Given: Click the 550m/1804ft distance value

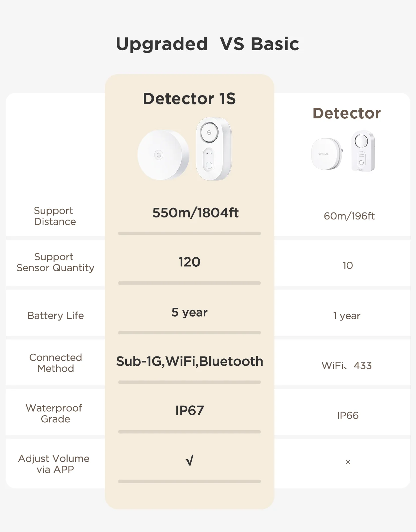Looking at the screenshot, I should tap(195, 213).
